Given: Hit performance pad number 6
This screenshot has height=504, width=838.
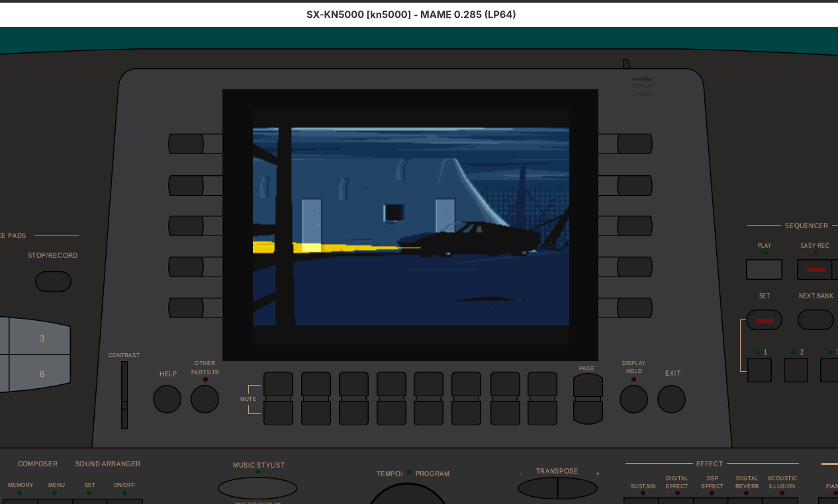Looking at the screenshot, I should point(40,374).
